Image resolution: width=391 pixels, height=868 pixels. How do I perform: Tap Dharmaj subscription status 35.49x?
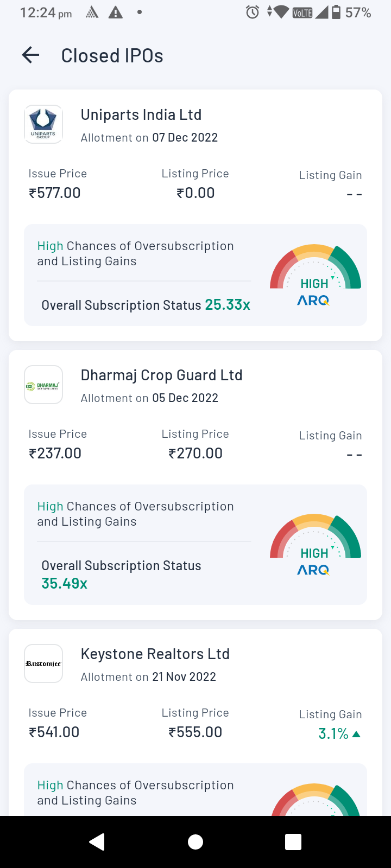coord(64,584)
